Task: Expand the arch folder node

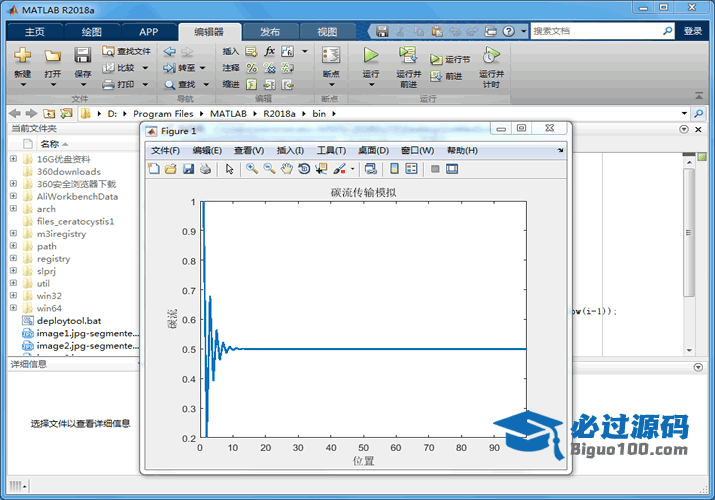Action: click(x=13, y=208)
